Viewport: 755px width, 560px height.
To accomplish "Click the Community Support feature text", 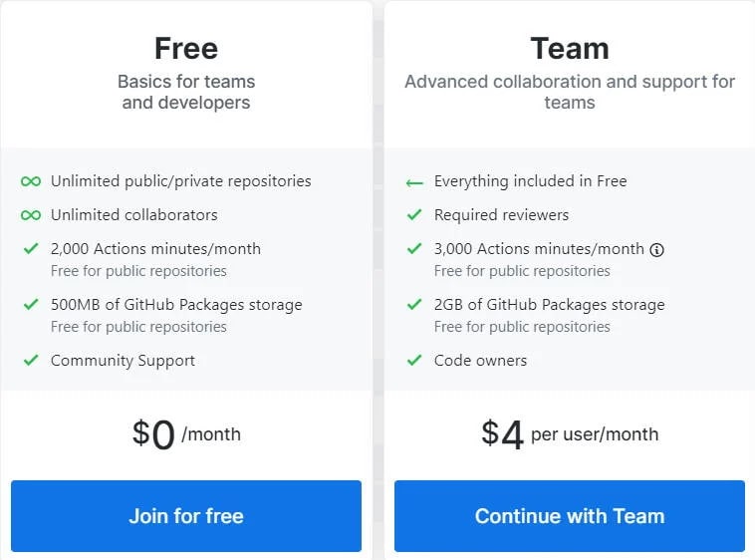I will 123,361.
